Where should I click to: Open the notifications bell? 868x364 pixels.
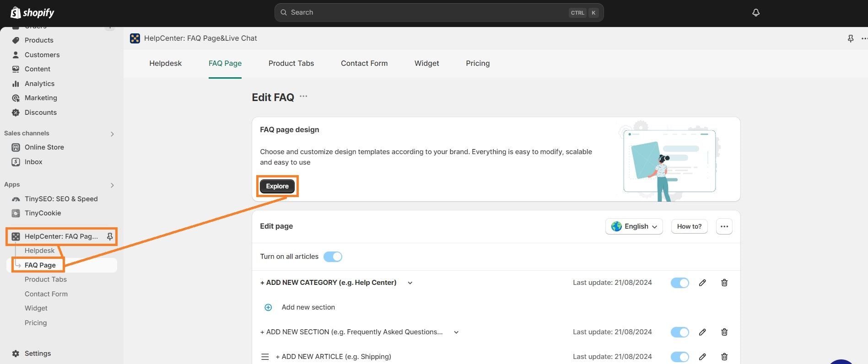tap(756, 13)
